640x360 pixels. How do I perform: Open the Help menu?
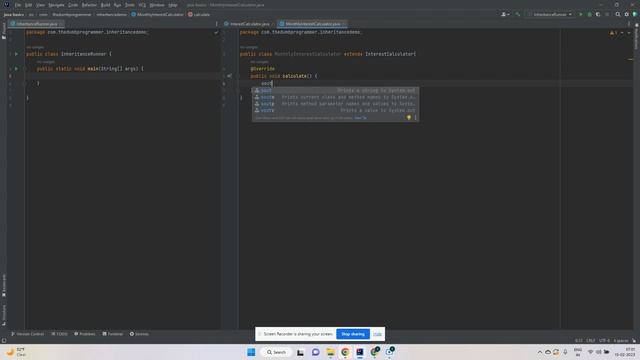click(x=173, y=5)
